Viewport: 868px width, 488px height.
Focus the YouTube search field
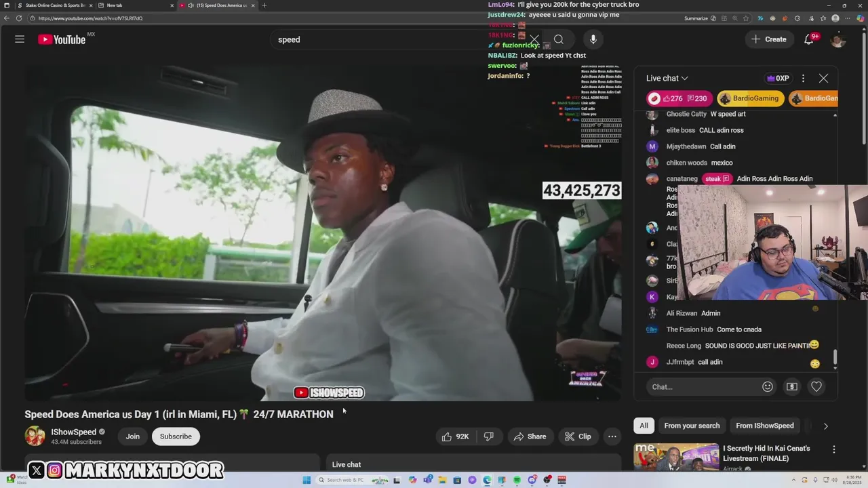[x=400, y=39]
